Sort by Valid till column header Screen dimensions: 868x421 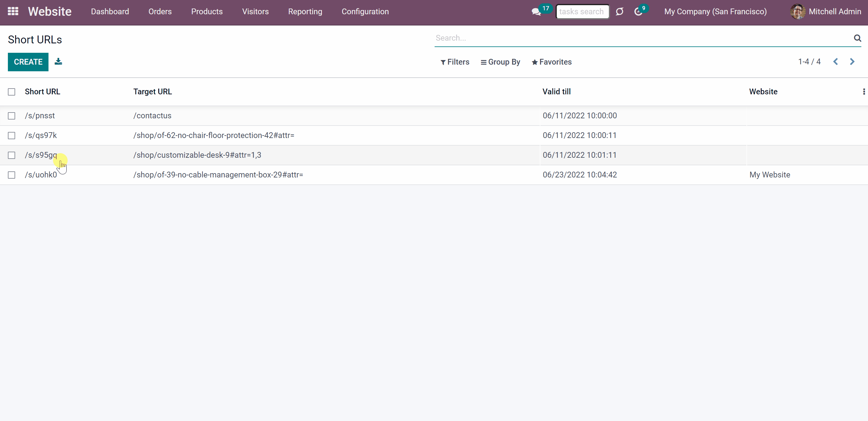coord(557,92)
